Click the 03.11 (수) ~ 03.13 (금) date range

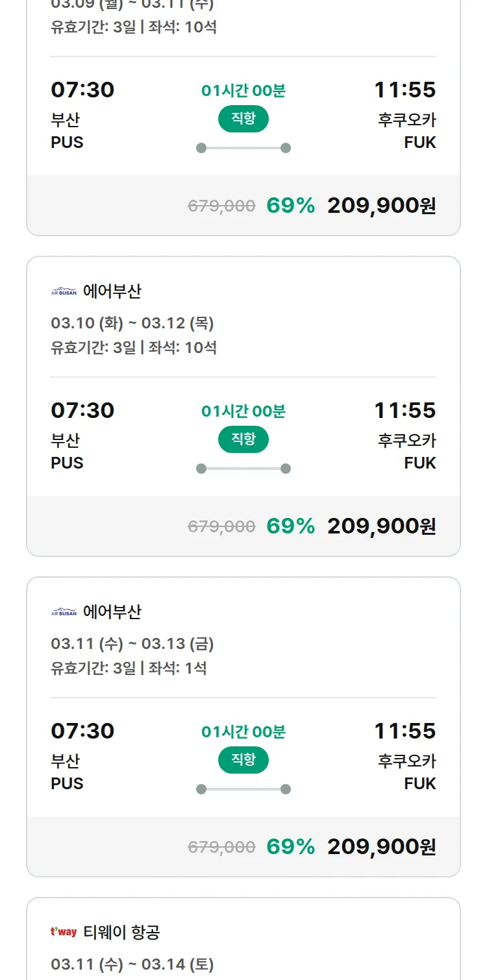click(x=132, y=644)
